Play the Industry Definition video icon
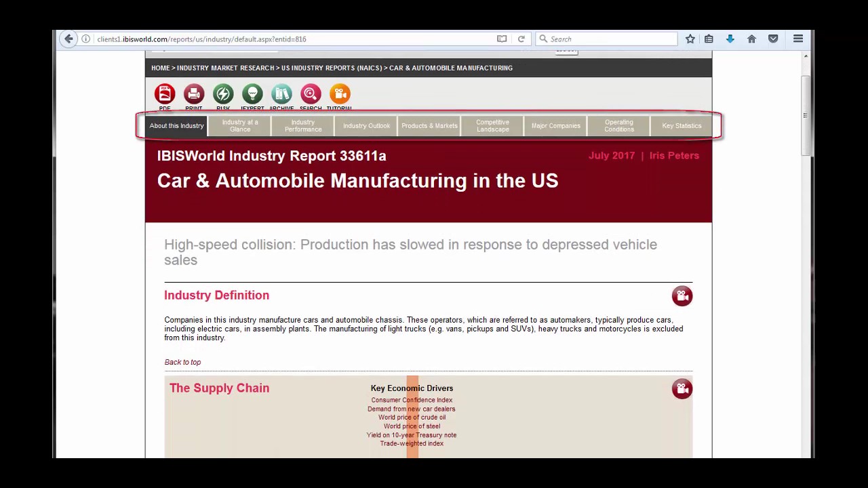 (682, 296)
